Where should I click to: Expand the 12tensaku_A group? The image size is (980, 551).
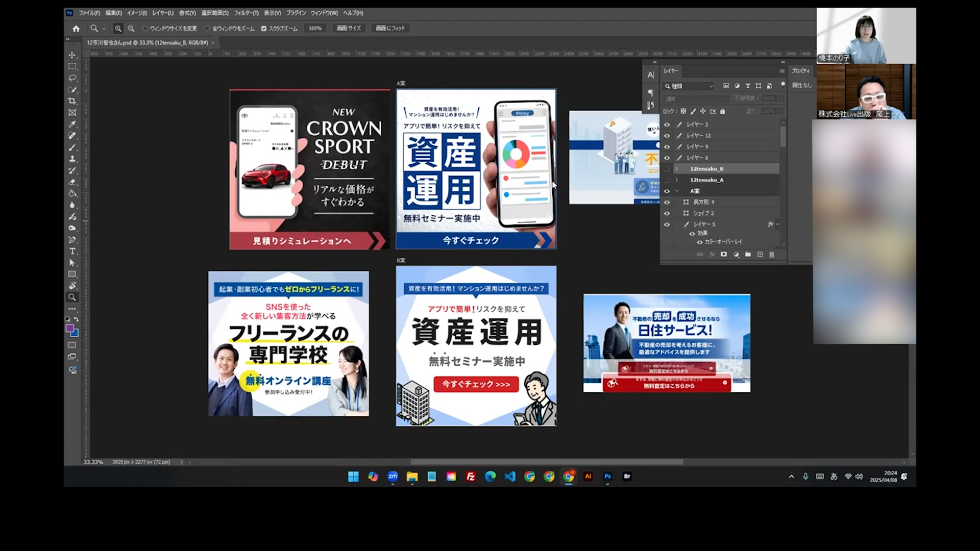coord(677,180)
